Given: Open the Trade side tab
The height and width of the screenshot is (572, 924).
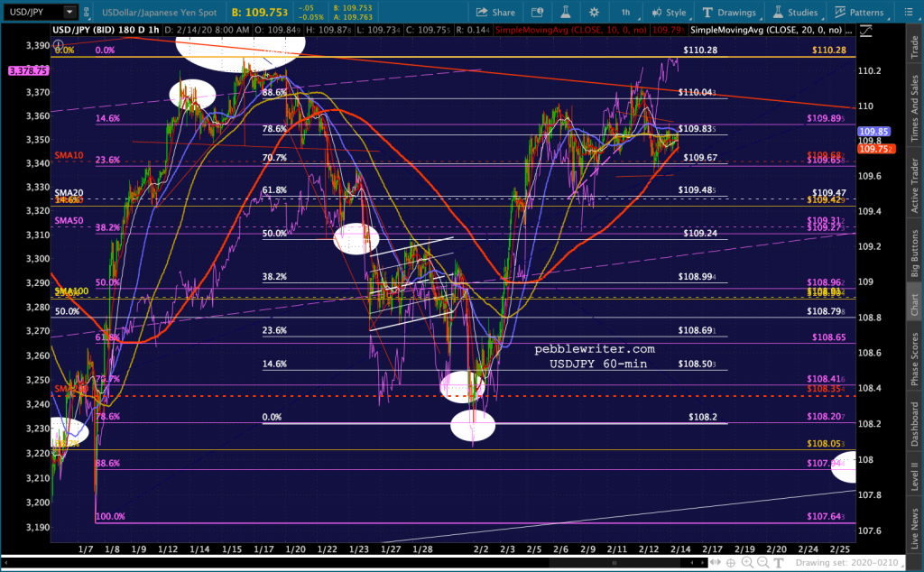Looking at the screenshot, I should tap(915, 47).
